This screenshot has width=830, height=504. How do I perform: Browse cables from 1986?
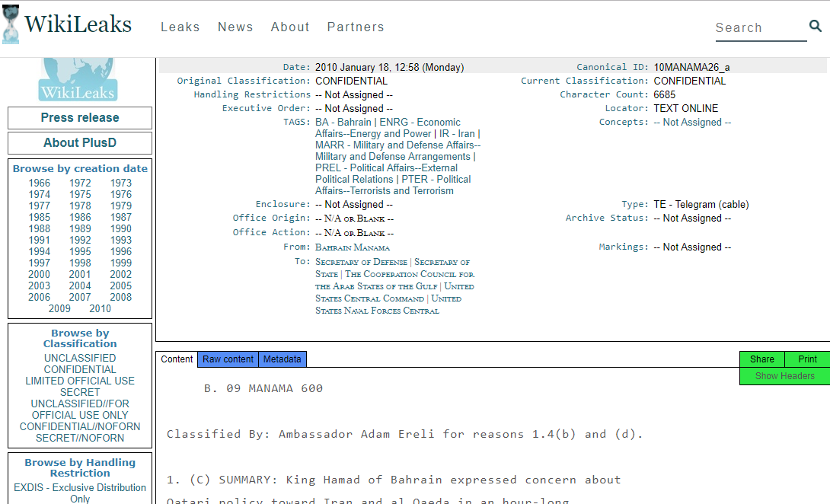(x=80, y=218)
